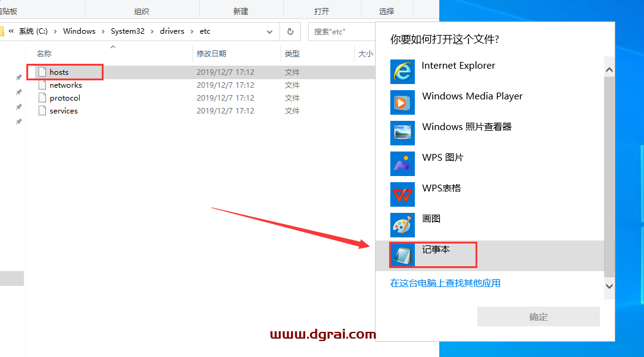Expand the chevron after drivers in path

(192, 31)
